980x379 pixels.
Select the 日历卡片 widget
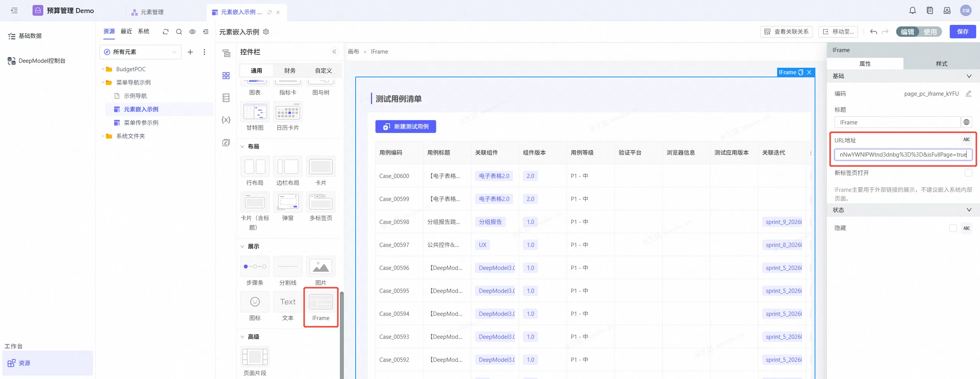click(288, 117)
